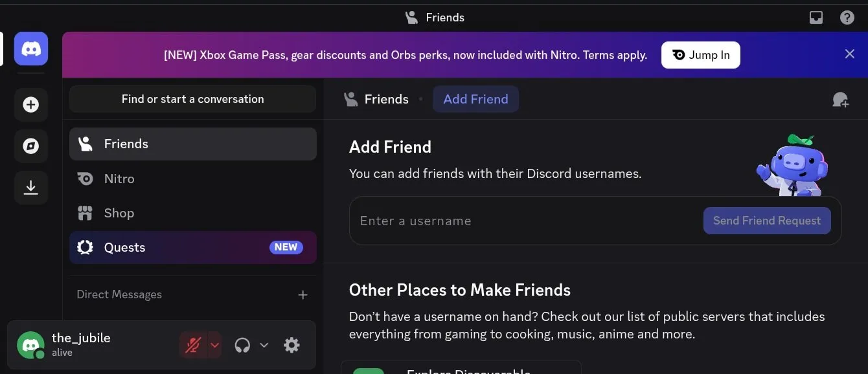Screen dimensions: 868x374
Task: Toggle deafen with headphones icon
Action: click(242, 346)
